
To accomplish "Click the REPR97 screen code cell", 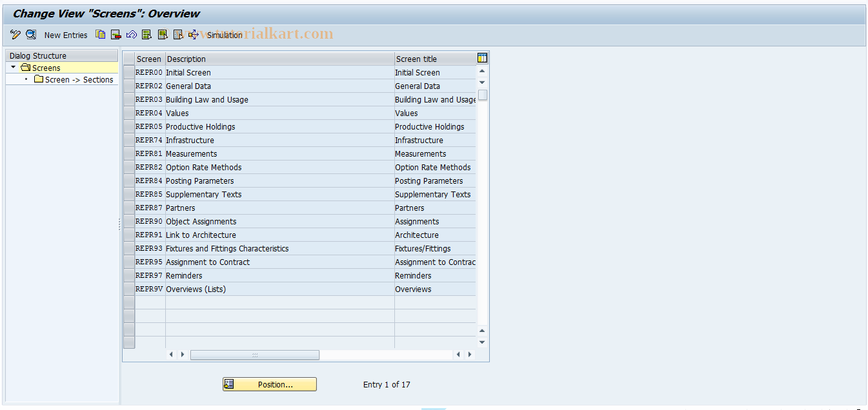I will click(x=150, y=275).
